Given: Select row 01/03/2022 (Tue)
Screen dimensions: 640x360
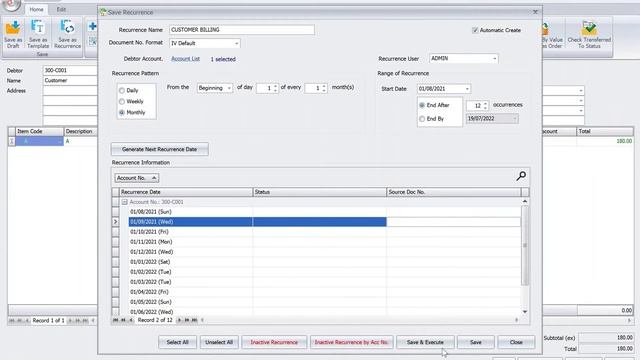Looking at the screenshot, I should pos(324,282).
